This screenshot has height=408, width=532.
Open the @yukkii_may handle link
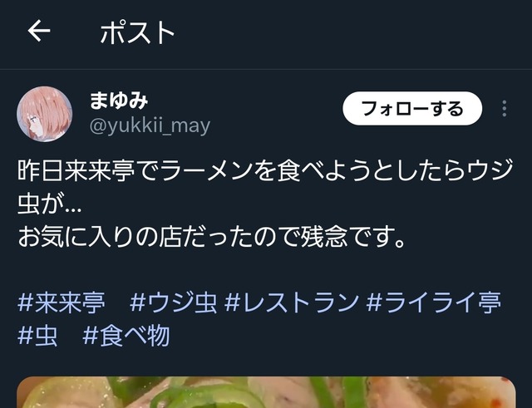(150, 125)
